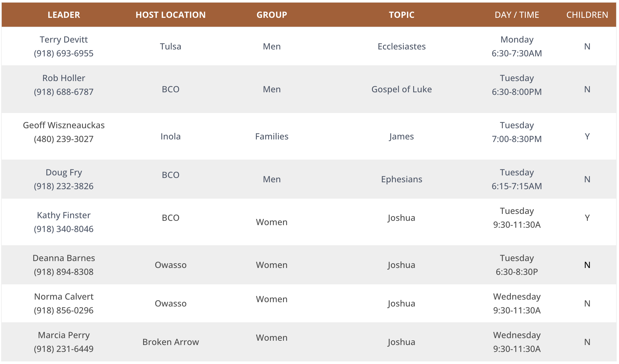Click Norma Calvert's phone number (918) 856-0296
Viewport: 619px width, 364px height.
click(x=64, y=310)
